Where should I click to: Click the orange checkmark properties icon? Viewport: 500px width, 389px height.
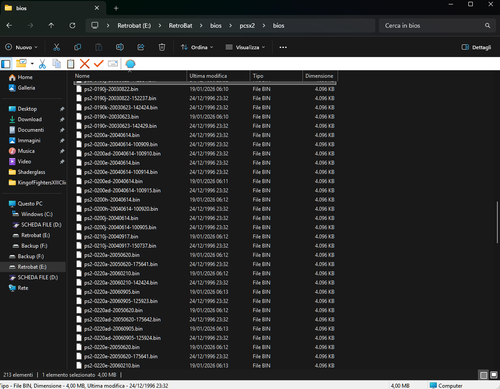pyautogui.click(x=99, y=63)
